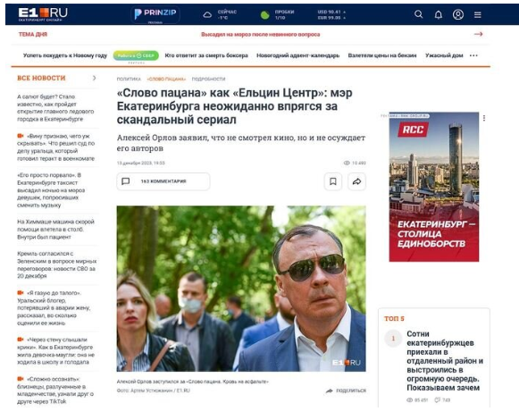Screen dimensions: 519x420
Task: Open the hamburger menu icon
Action: click(477, 14)
